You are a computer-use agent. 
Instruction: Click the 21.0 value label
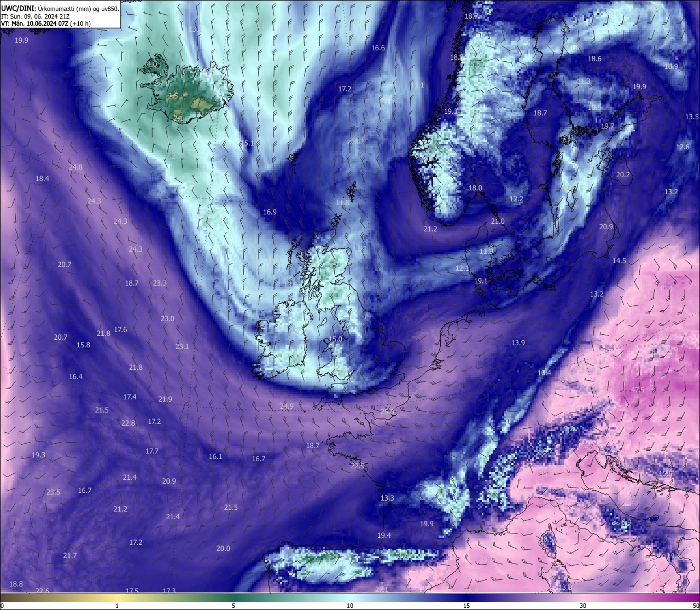[x=498, y=222]
